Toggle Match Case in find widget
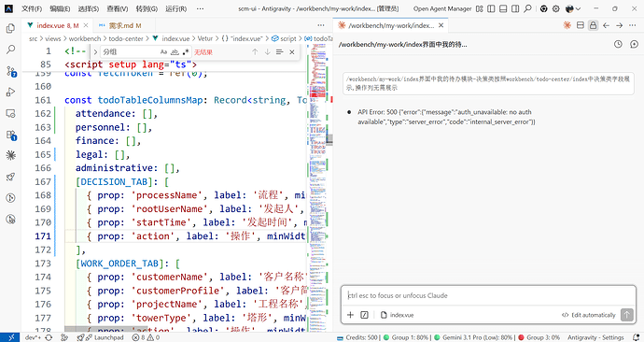644x342 pixels. pyautogui.click(x=163, y=51)
